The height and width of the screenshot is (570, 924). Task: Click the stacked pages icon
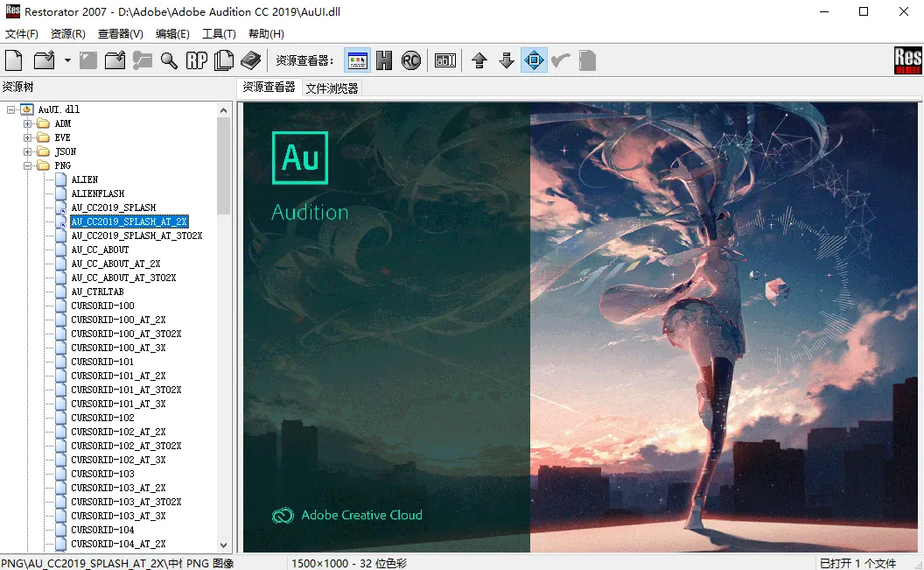tap(223, 60)
